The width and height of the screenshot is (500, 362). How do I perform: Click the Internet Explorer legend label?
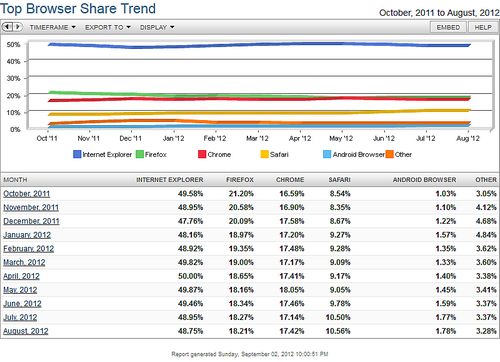click(x=107, y=154)
